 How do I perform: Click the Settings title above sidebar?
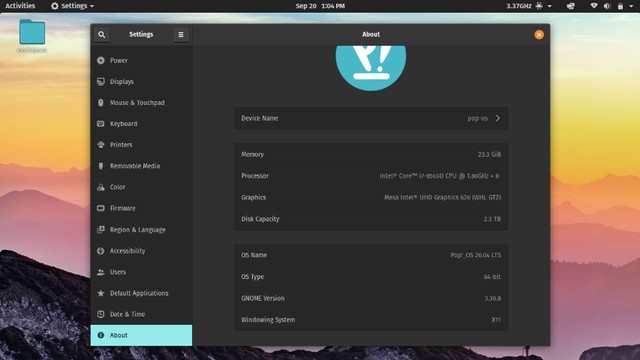click(x=141, y=34)
